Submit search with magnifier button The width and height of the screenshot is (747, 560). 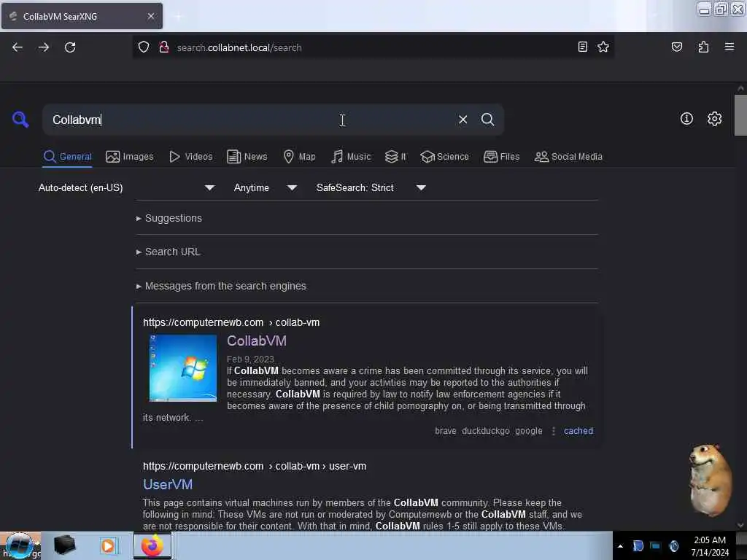tap(487, 120)
